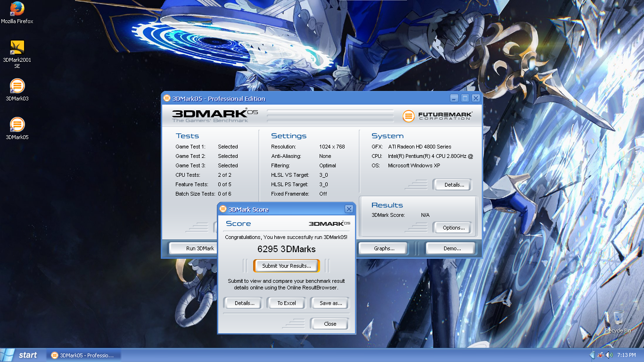This screenshot has height=362, width=644.
Task: Click Game Test 1 Selected row
Action: coord(206,147)
